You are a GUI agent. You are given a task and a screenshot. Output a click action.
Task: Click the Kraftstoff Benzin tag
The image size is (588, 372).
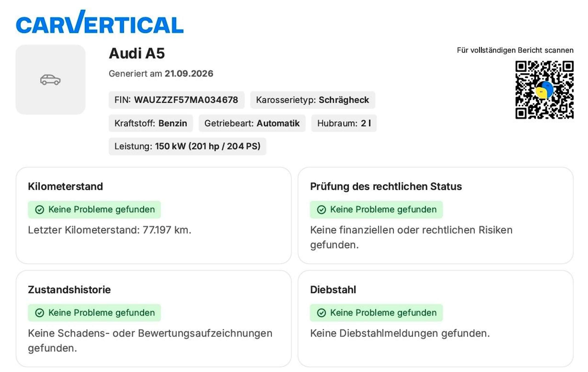[x=151, y=123]
